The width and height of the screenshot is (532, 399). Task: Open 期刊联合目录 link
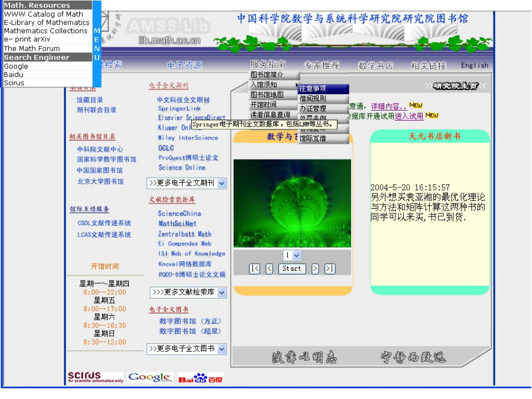coord(97,110)
